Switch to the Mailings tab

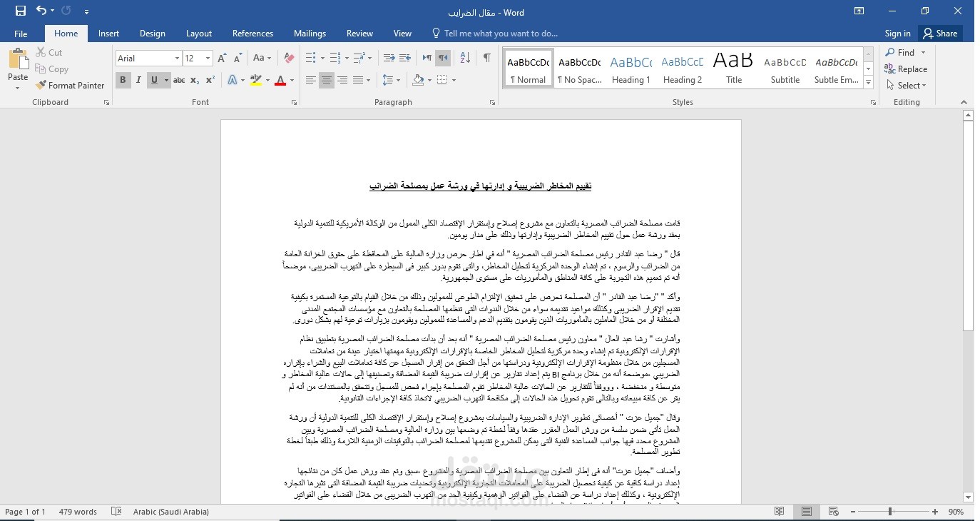[x=310, y=33]
